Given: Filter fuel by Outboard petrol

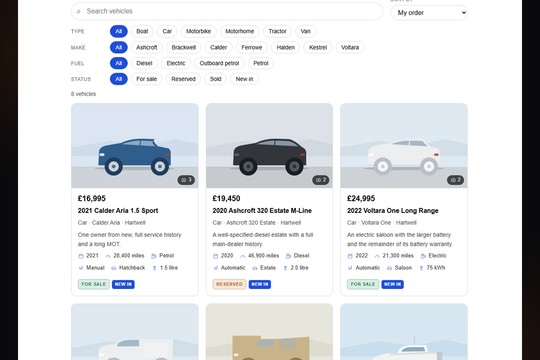Looking at the screenshot, I should (219, 63).
